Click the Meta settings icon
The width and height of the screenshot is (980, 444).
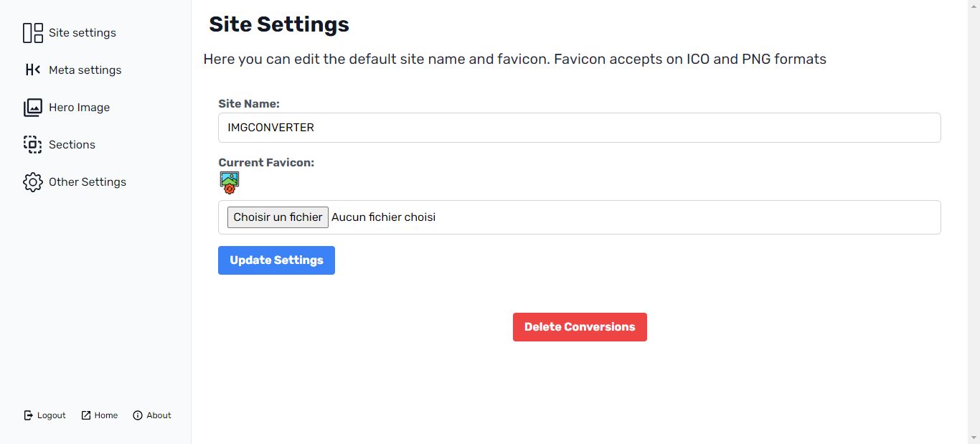point(33,70)
